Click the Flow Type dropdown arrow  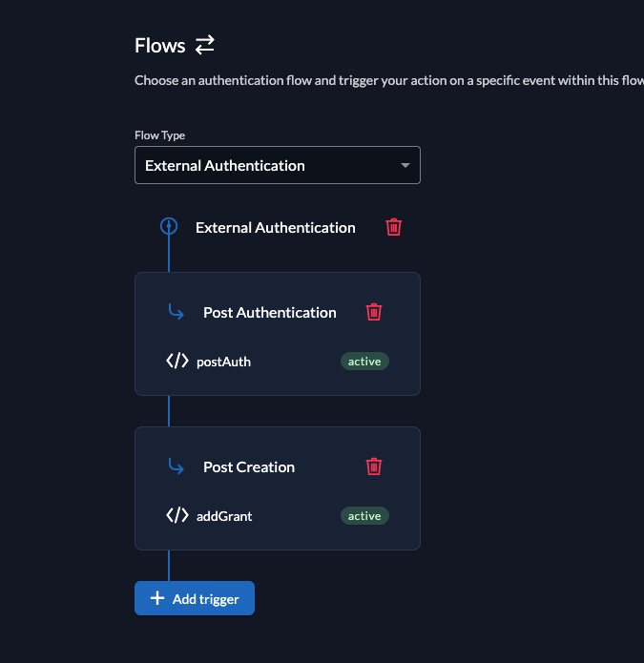[405, 165]
